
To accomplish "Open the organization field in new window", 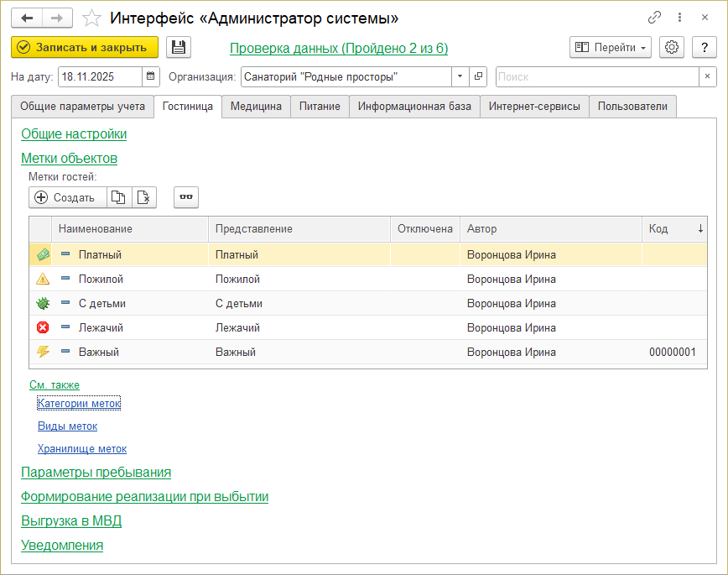I will click(x=478, y=77).
